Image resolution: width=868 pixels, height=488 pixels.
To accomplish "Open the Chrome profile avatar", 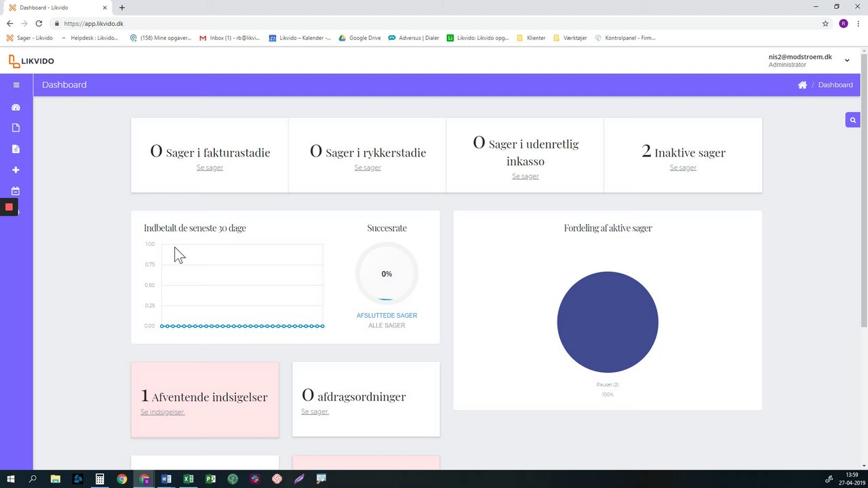I will tap(844, 23).
